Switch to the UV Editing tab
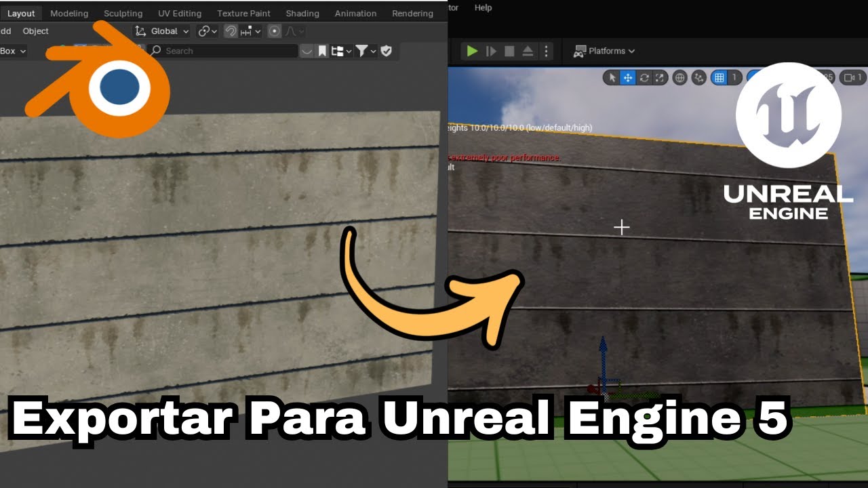This screenshot has width=868, height=488. (x=180, y=14)
